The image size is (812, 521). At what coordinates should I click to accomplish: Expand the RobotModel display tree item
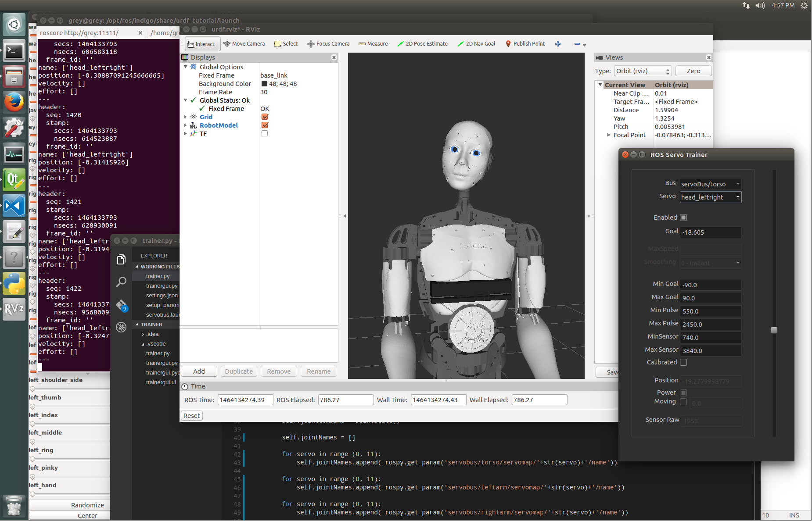pos(185,125)
